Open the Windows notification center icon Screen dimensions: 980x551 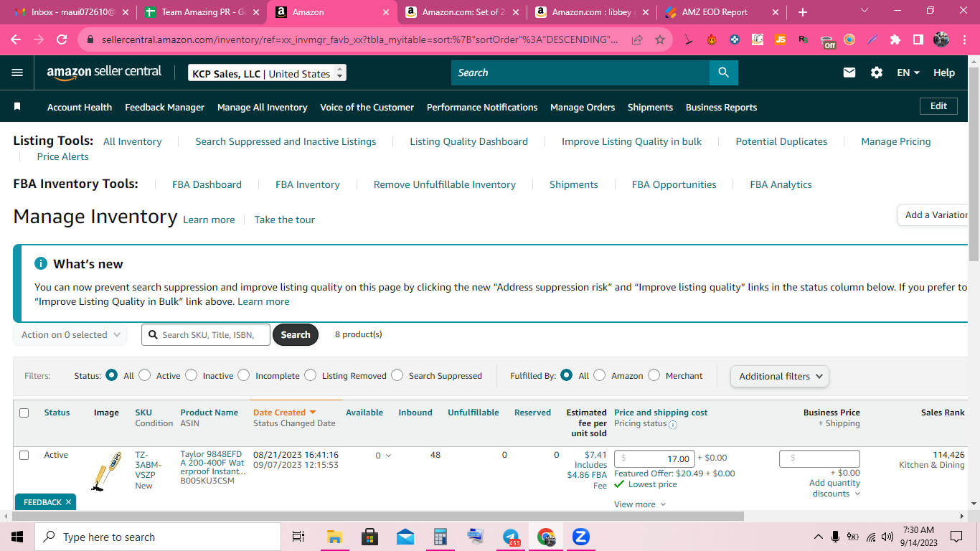(956, 537)
